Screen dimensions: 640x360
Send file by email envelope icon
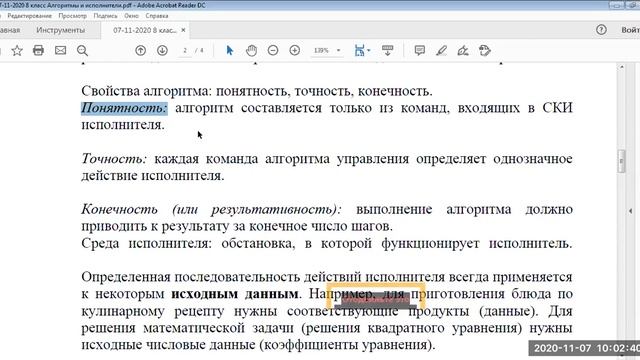pos(60,50)
